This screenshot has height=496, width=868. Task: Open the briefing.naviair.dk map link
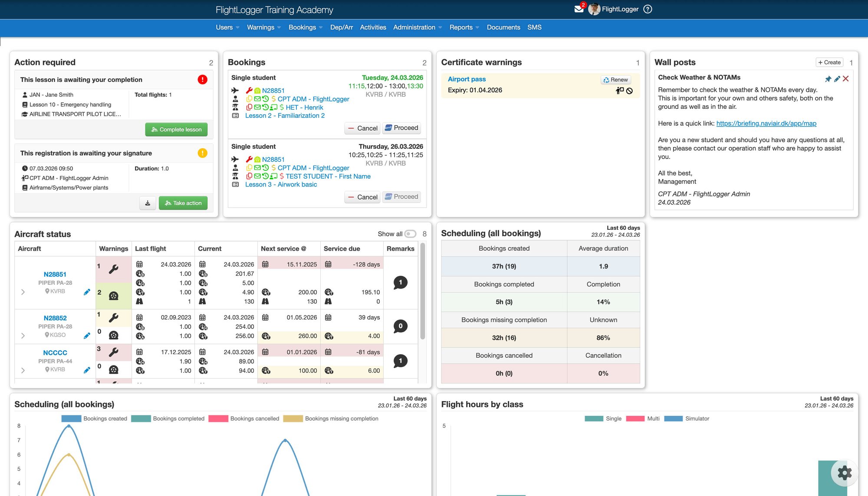766,124
